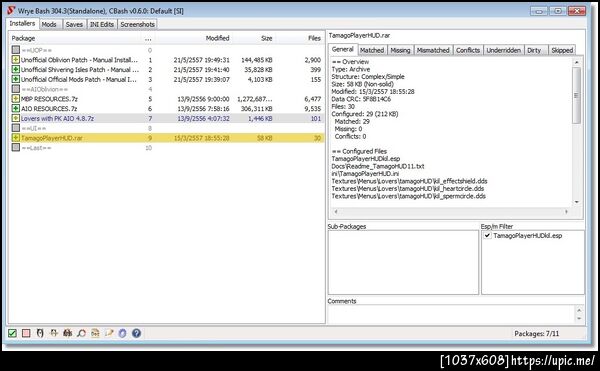600x371 pixels.
Task: Launch the penguin icon tool in status bar
Action: click(x=40, y=333)
